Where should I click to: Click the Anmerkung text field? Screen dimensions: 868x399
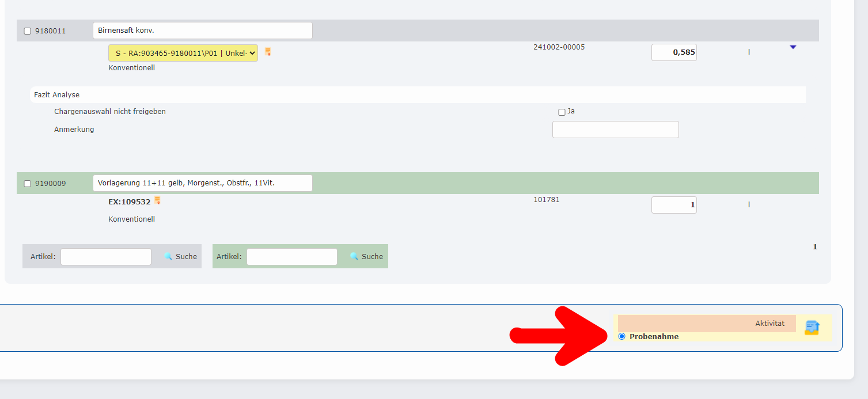(x=615, y=130)
